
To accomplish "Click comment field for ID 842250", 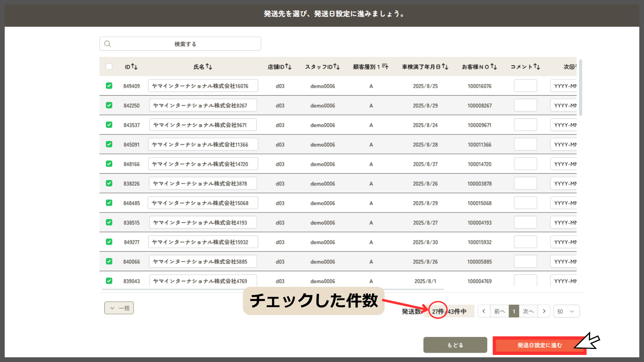I will [525, 105].
